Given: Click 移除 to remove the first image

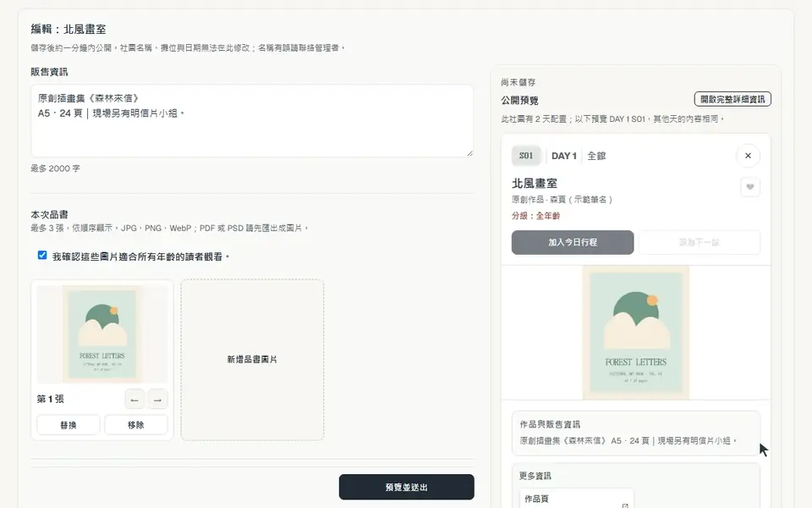Looking at the screenshot, I should (x=135, y=424).
